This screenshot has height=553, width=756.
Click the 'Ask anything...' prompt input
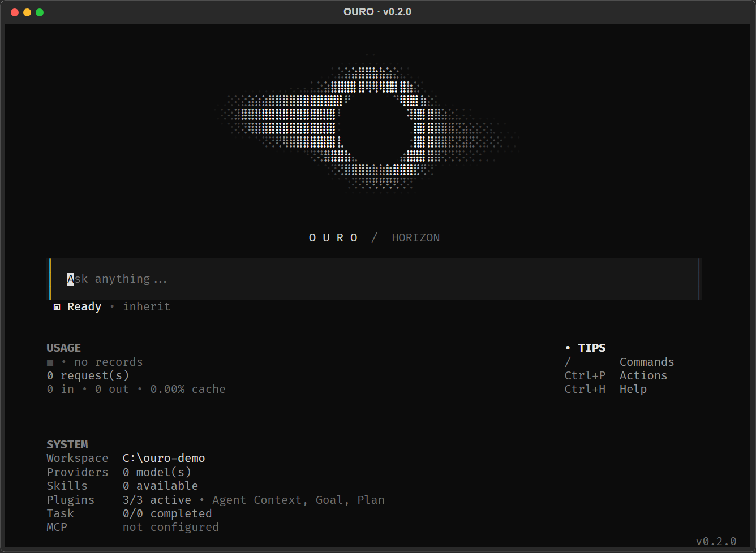pos(375,279)
